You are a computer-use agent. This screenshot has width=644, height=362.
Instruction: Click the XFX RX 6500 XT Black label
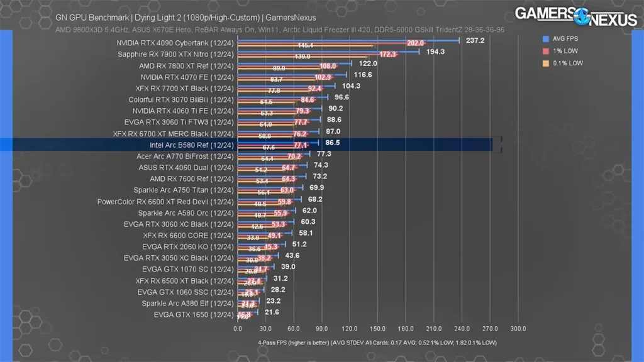(184, 281)
